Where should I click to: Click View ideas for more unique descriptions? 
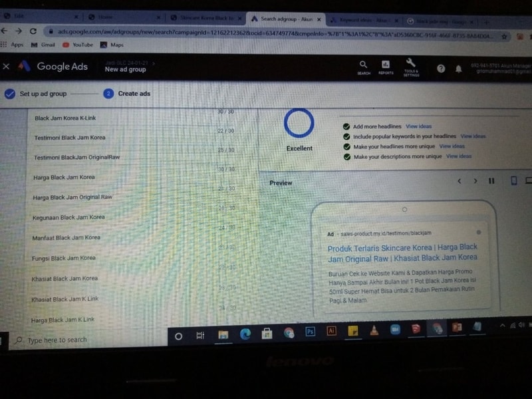pos(458,156)
